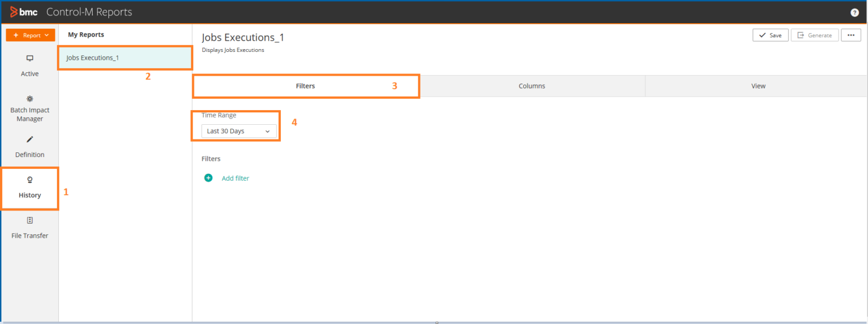Select Jobs Executions_1 in My Reports
Screen dimensions: 868x324
[x=93, y=58]
